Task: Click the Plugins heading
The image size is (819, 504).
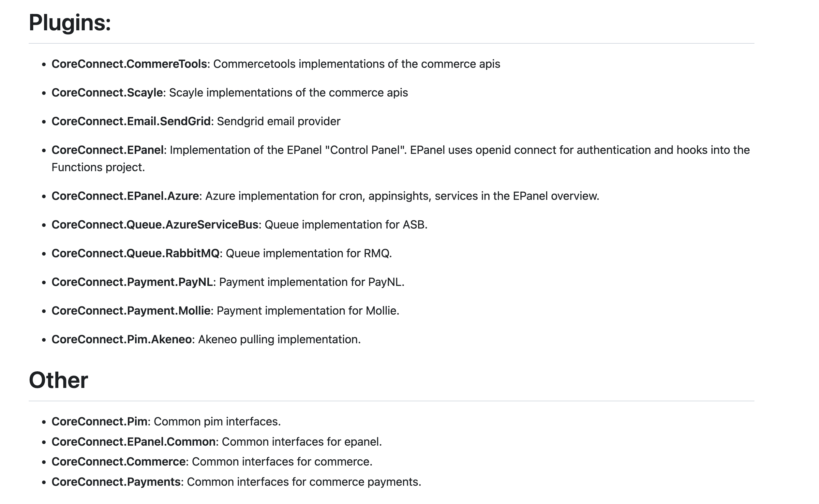Action: click(70, 23)
